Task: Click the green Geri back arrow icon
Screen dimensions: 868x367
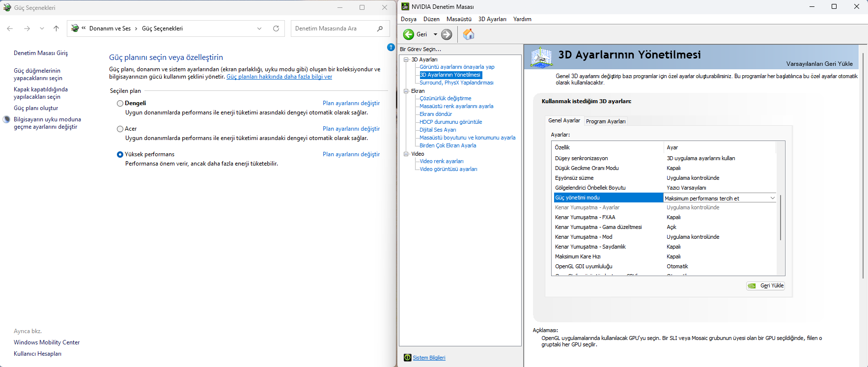Action: (409, 34)
